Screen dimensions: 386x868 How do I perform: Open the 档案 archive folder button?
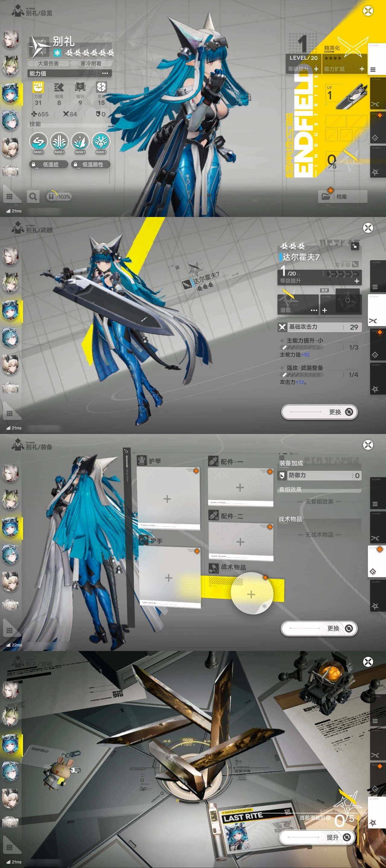[x=342, y=197]
